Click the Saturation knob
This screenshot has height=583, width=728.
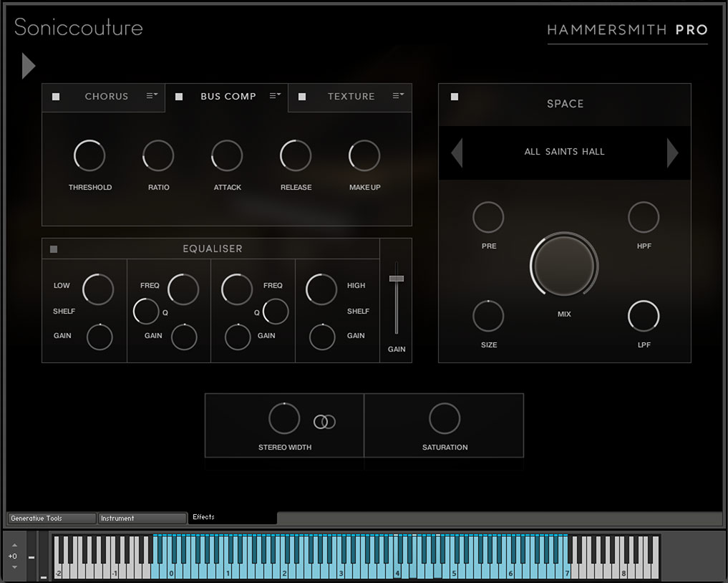[x=445, y=418]
